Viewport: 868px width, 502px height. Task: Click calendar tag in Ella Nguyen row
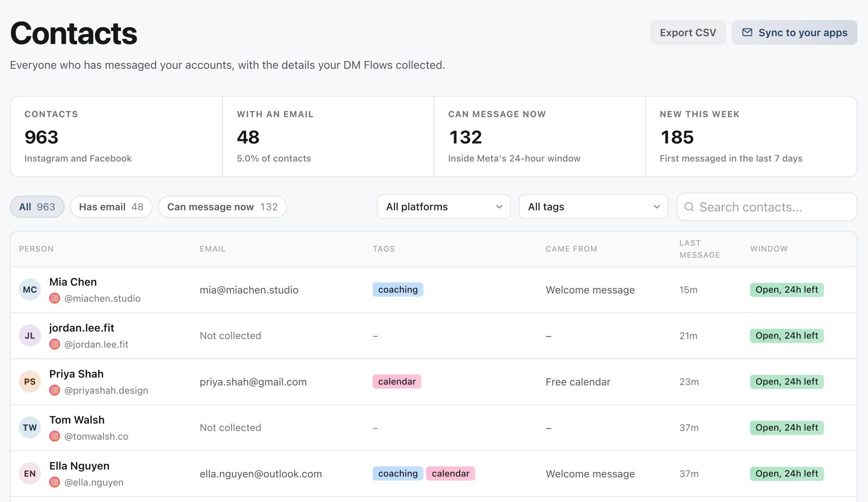[x=451, y=474]
